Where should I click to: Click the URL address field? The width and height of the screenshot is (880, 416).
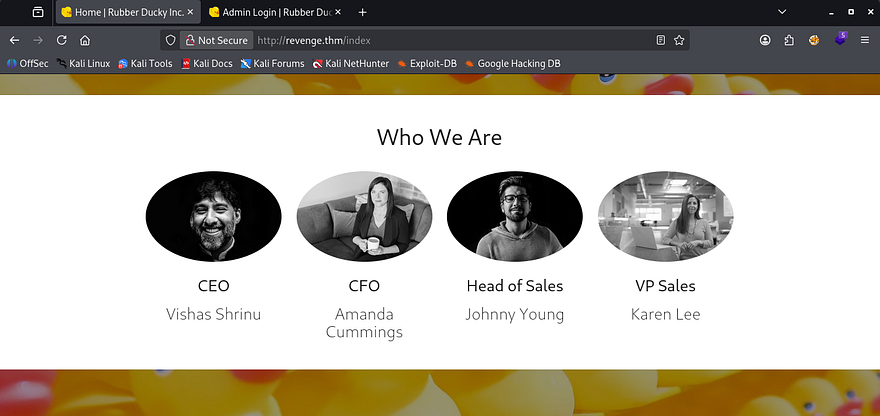tap(450, 40)
